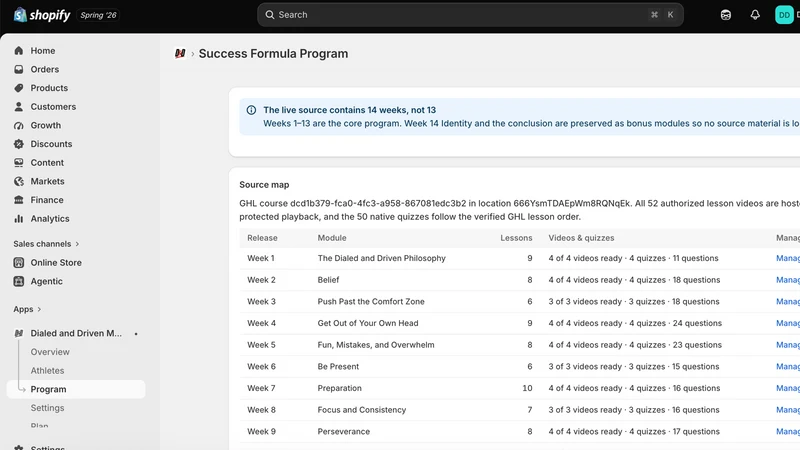
Task: Click '4 of 4 videos ready' text for Week 7
Action: [x=585, y=388]
